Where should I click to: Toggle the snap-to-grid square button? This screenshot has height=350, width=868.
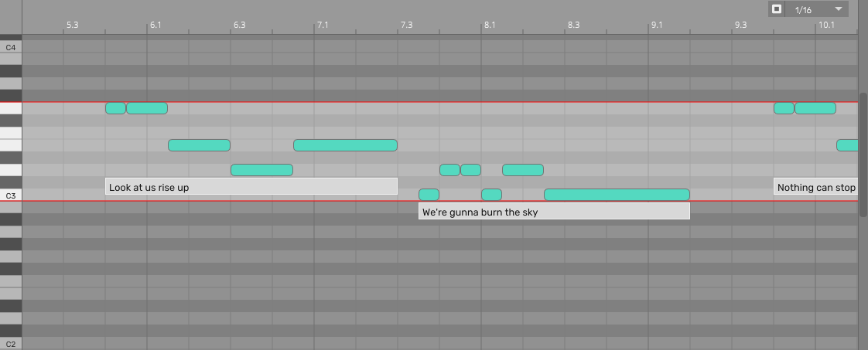click(777, 8)
